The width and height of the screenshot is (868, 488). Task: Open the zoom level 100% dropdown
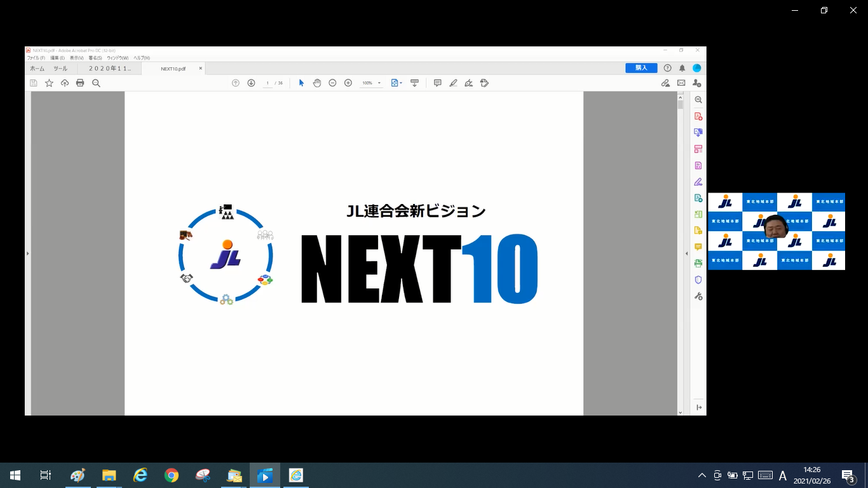(x=372, y=83)
